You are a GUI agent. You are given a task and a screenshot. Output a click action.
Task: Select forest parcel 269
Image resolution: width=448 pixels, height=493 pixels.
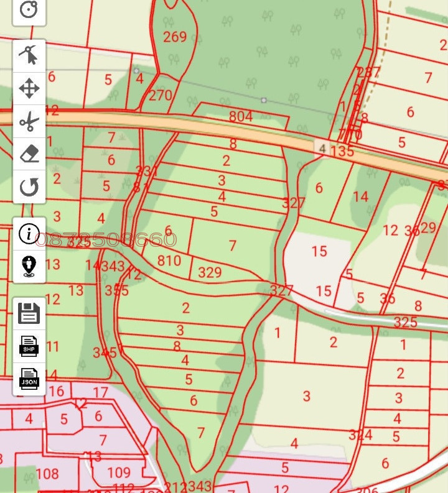click(175, 37)
